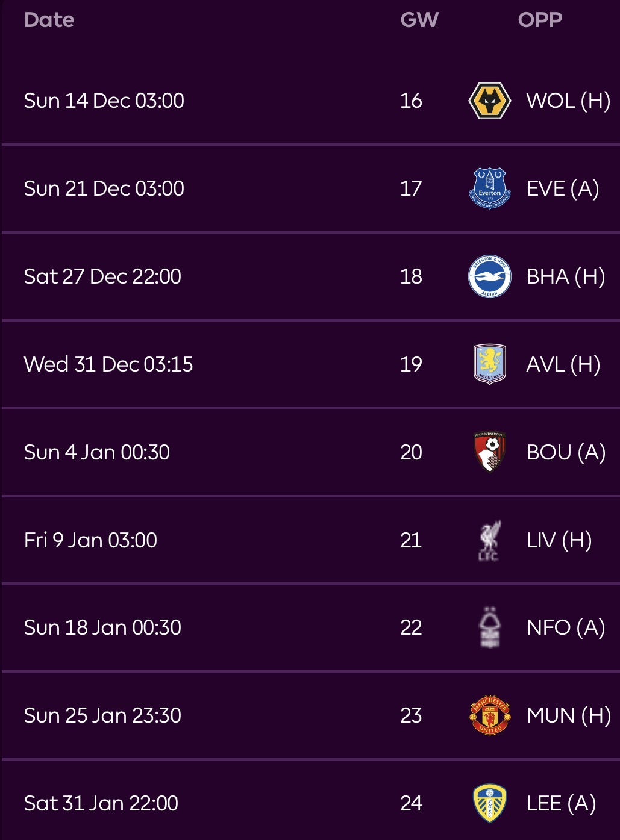Click the AFC Bournemouth badge
This screenshot has height=840, width=620.
489,452
